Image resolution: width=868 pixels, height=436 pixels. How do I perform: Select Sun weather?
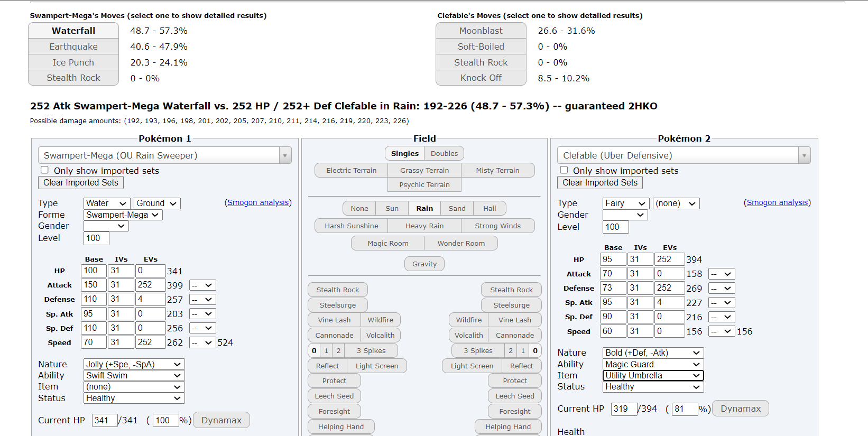[x=392, y=208]
